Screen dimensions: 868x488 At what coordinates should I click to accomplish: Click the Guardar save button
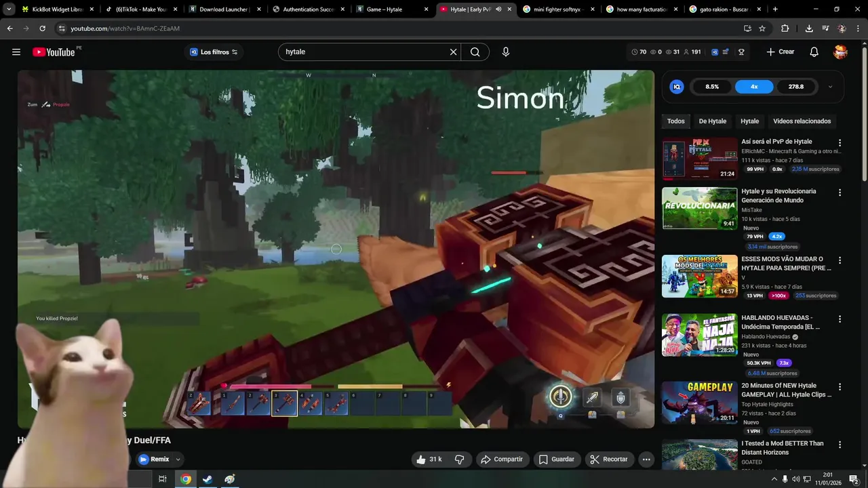(557, 460)
